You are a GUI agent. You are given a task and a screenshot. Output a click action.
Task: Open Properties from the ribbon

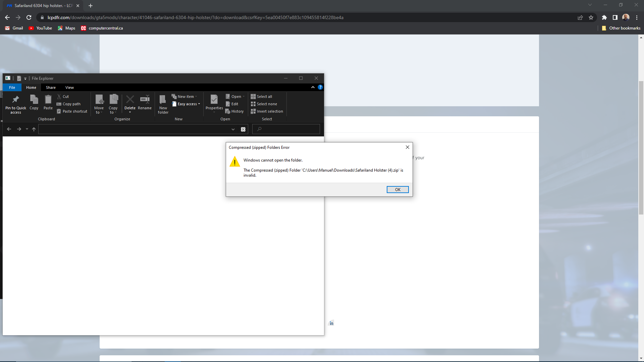(x=214, y=100)
